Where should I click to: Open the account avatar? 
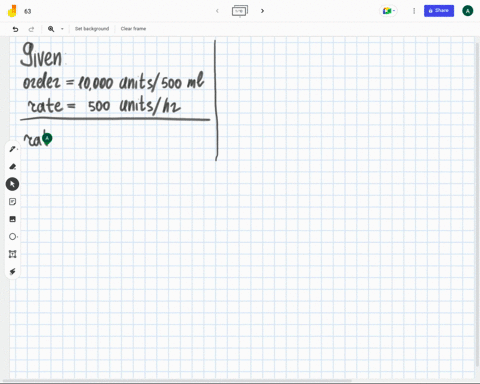467,11
